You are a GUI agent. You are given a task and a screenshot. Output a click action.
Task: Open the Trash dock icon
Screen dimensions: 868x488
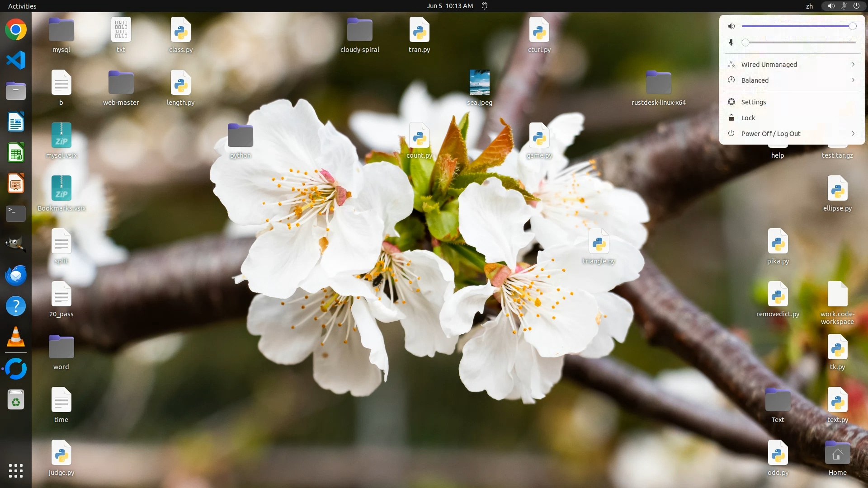[x=16, y=400]
